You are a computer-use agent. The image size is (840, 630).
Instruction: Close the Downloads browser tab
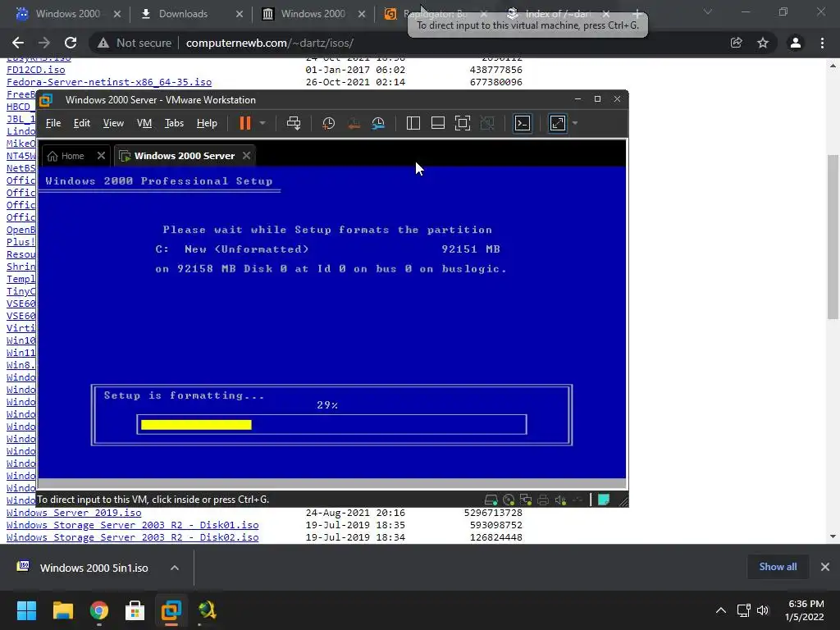pos(240,14)
